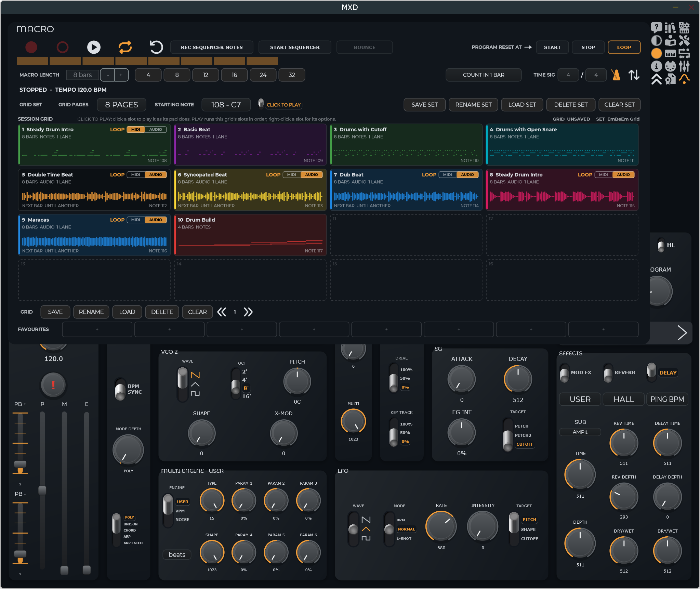700x589 pixels.
Task: Open the speaker and keyboard settings icon
Action: [x=684, y=27]
